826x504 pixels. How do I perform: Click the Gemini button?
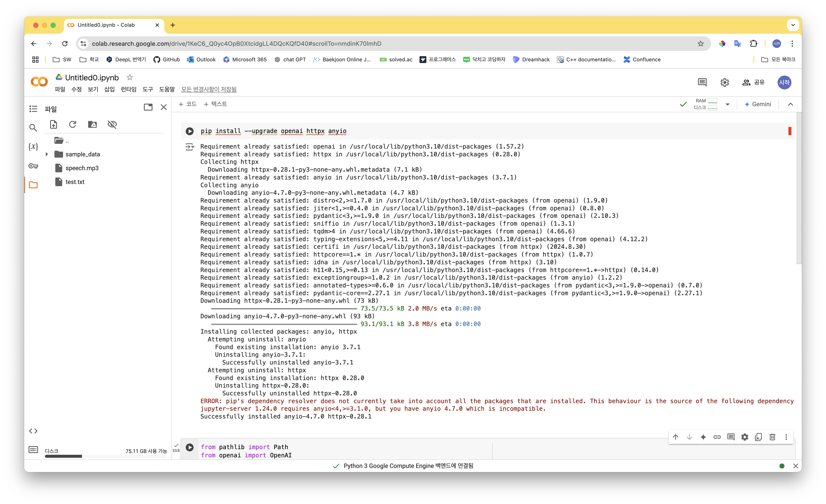coord(758,104)
